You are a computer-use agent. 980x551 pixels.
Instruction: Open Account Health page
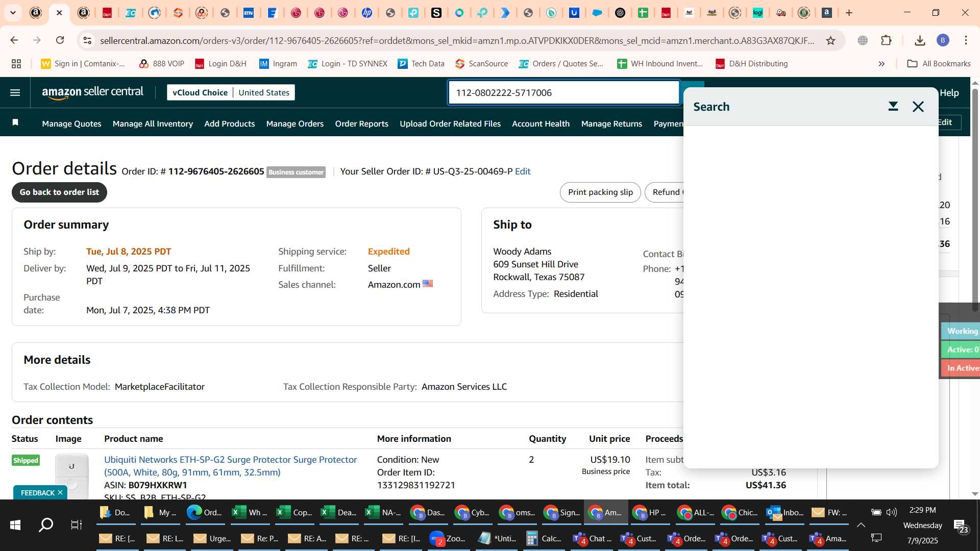541,123
